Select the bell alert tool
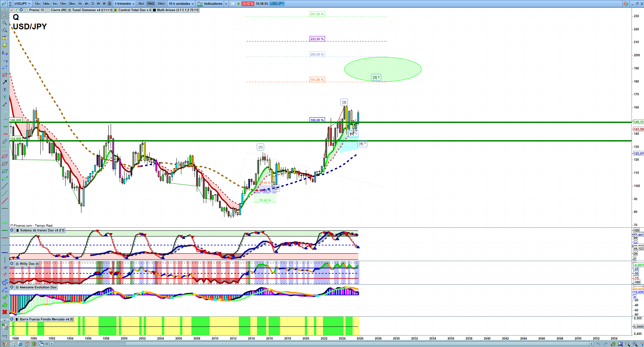This screenshot has height=347, width=644. pyautogui.click(x=5, y=45)
